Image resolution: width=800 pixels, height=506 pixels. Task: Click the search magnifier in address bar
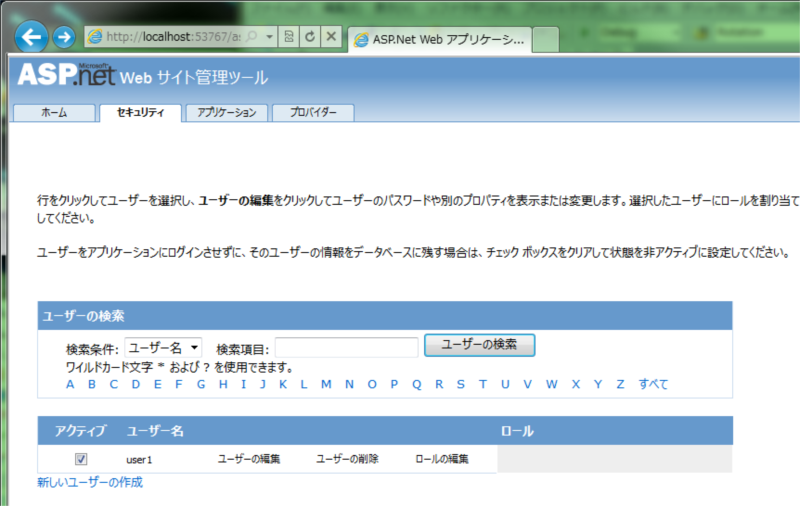coord(252,37)
